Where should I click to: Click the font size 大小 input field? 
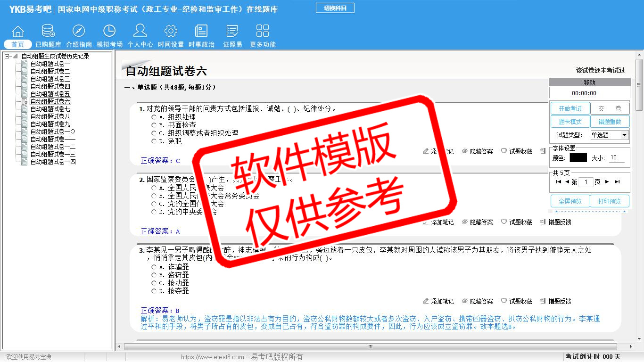617,158
